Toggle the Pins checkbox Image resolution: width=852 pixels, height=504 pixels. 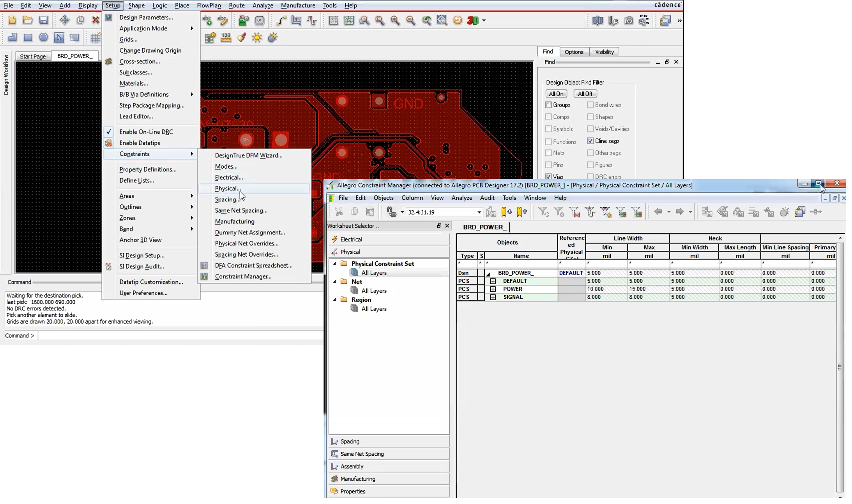point(548,165)
